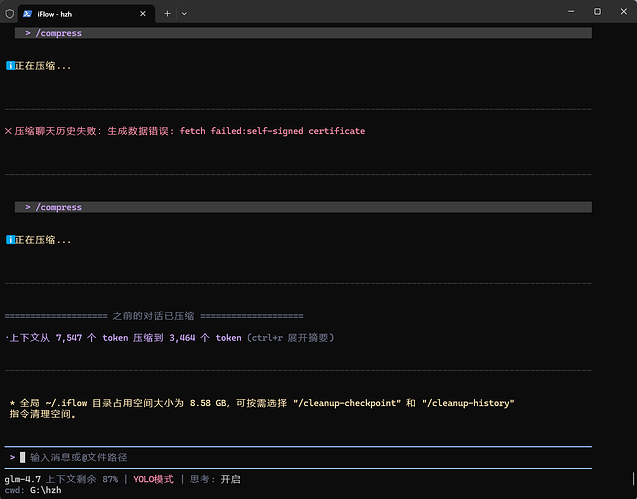Close the terminal window
The height and width of the screenshot is (499, 637).
[x=623, y=12]
